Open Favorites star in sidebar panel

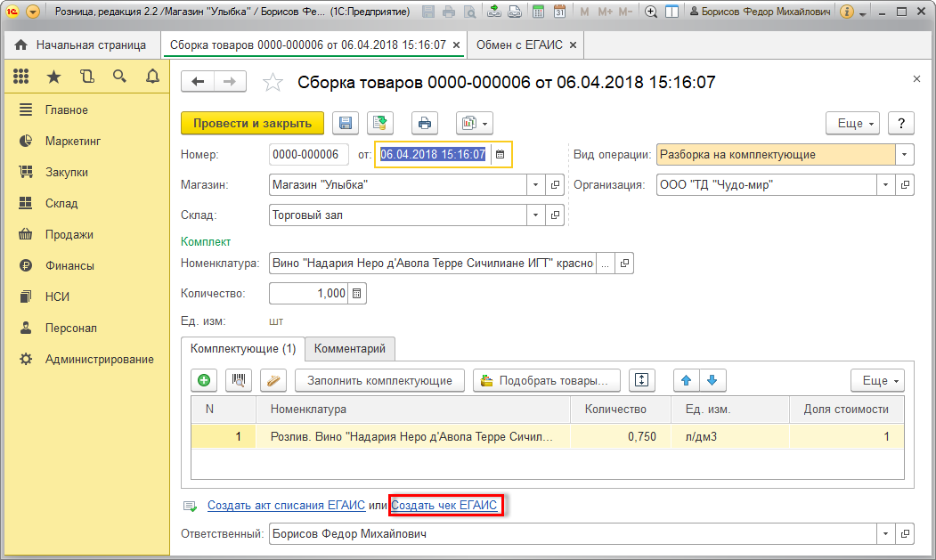click(x=53, y=77)
